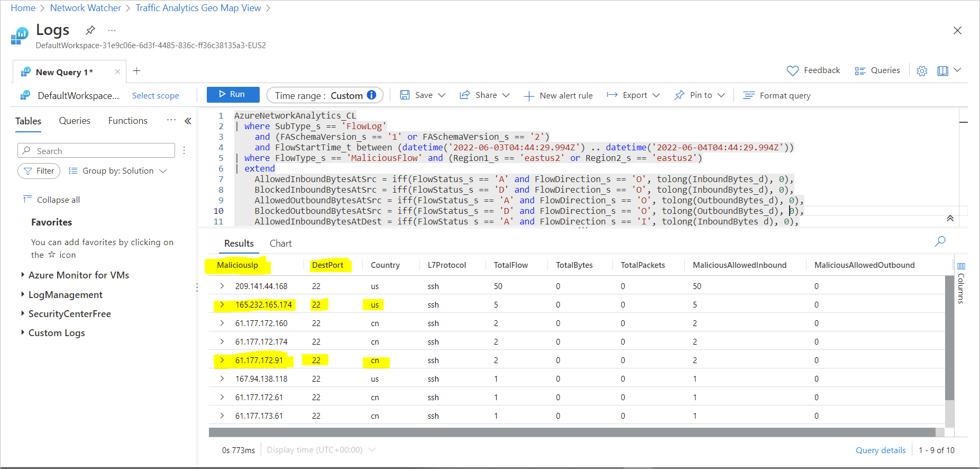Click the Save toolbar button
This screenshot has width=980, height=469.
coord(417,95)
